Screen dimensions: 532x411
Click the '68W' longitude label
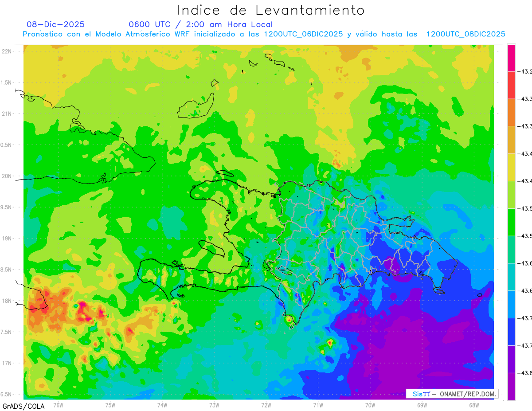point(474,405)
